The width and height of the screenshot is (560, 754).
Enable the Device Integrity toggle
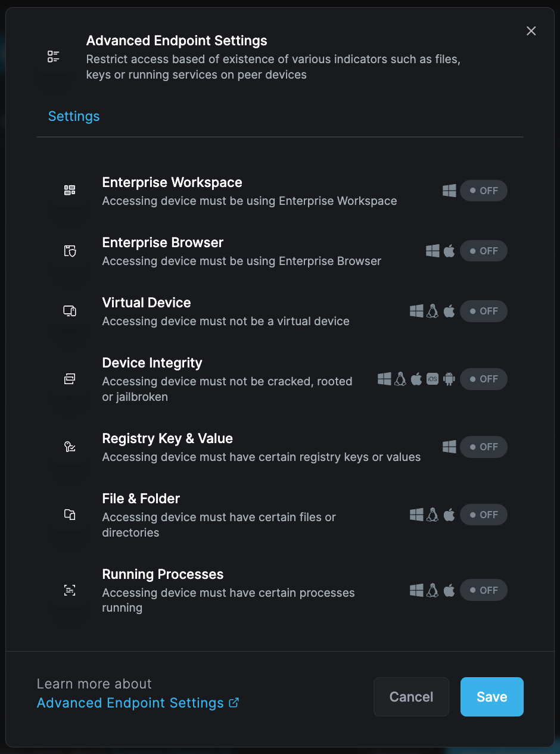click(483, 379)
